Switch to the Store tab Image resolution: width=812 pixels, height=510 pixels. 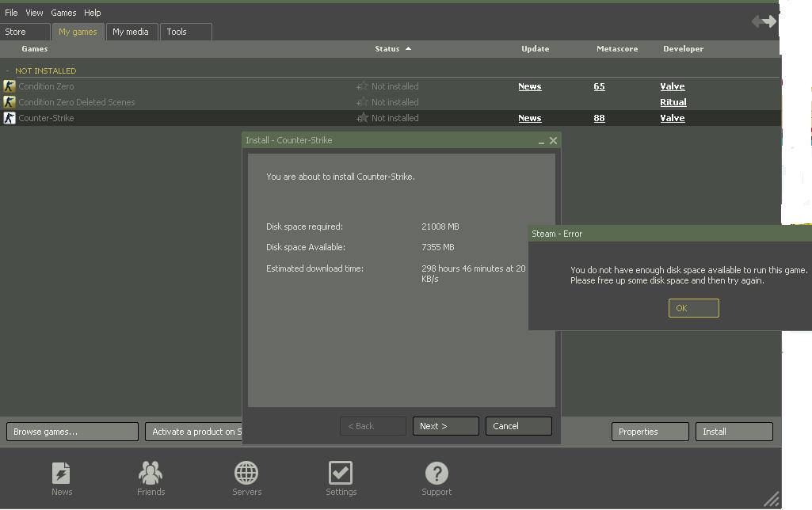[25, 32]
